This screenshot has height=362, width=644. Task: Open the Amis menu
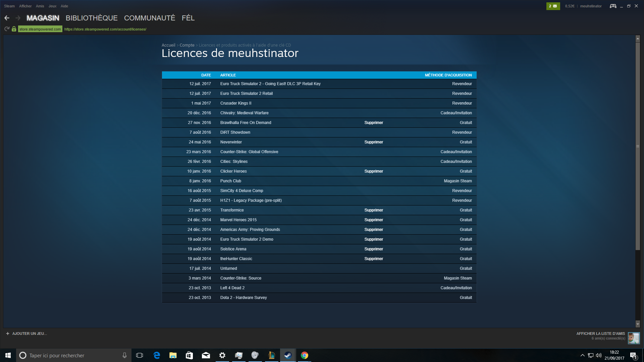[x=40, y=6]
